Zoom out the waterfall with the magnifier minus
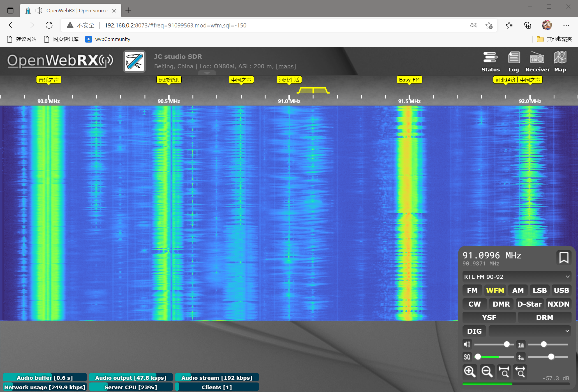This screenshot has height=392, width=578. 487,372
